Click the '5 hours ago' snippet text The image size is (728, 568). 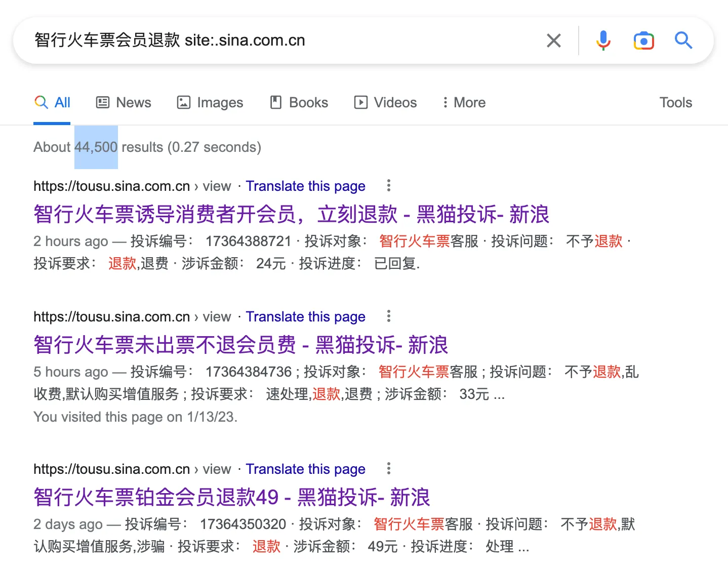click(x=71, y=372)
